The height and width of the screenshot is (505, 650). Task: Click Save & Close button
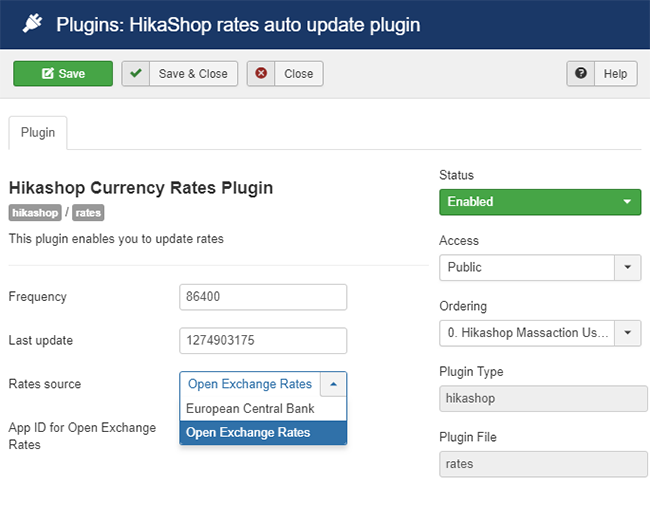pyautogui.click(x=179, y=74)
